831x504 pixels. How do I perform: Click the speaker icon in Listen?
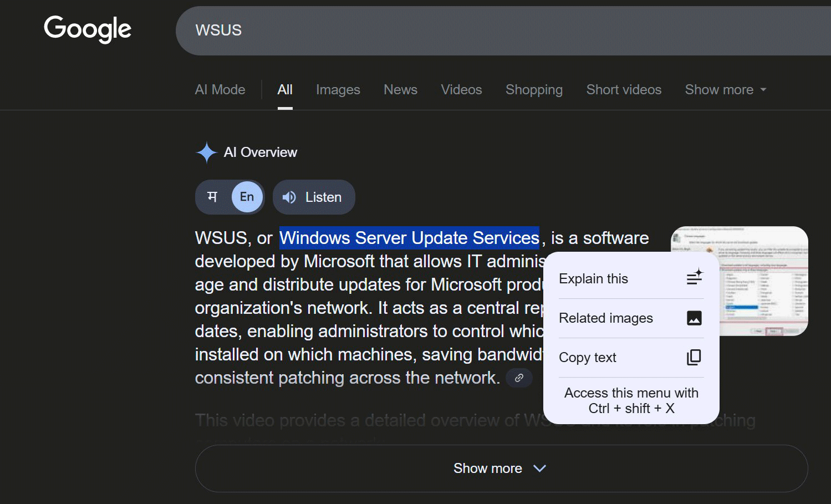click(289, 197)
